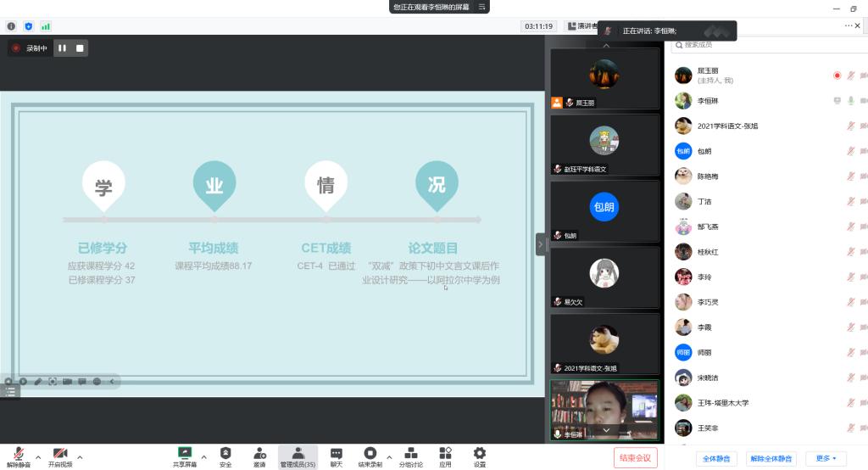Click the 全体静音 mute all button
Image resolution: width=868 pixels, height=470 pixels.
click(718, 459)
